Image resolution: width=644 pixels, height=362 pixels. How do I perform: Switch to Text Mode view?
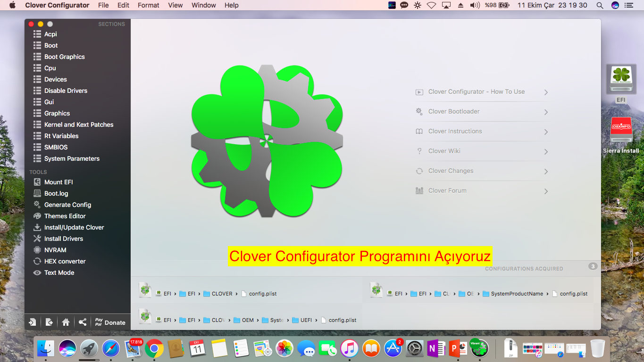click(59, 272)
